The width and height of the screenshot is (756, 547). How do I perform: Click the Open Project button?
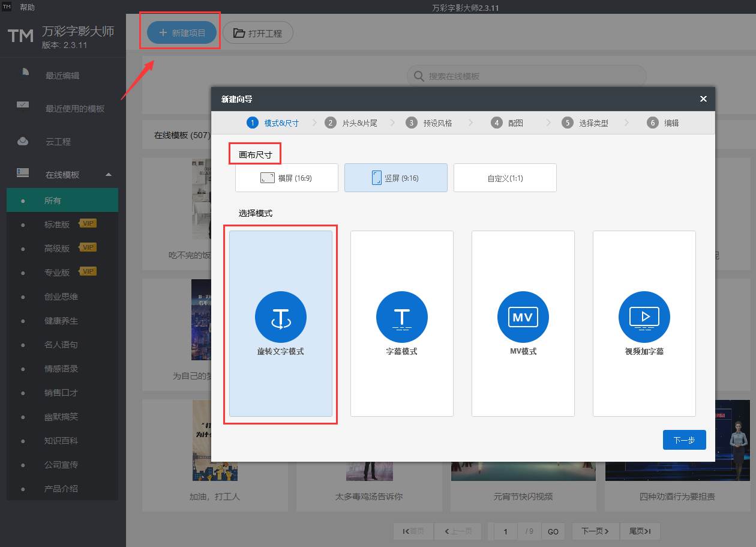tap(258, 33)
